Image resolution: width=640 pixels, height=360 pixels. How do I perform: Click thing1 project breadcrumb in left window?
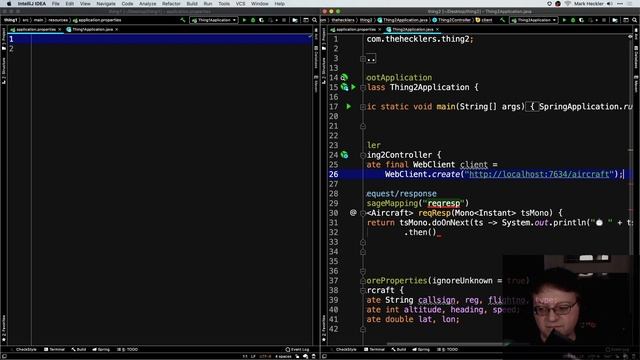click(x=10, y=20)
